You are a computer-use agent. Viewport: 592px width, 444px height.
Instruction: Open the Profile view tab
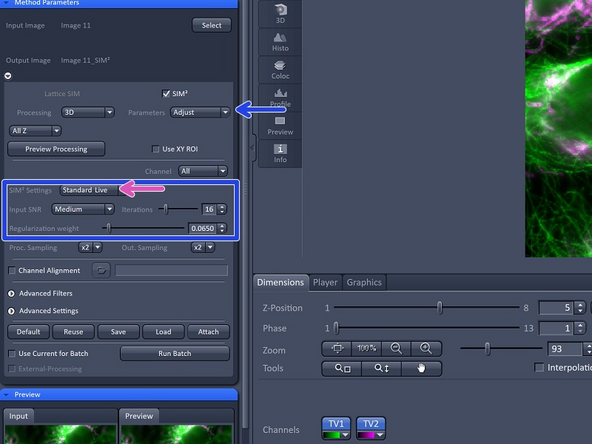[280, 97]
